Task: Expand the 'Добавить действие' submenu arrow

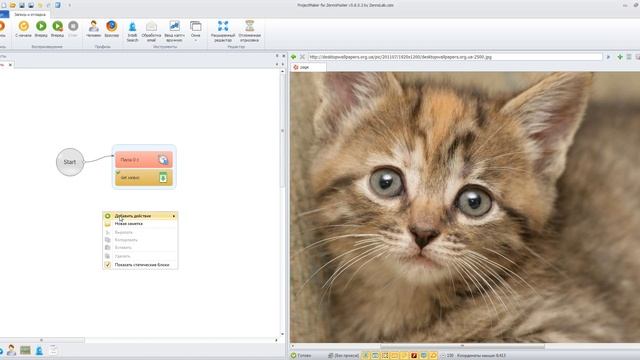Action: pos(174,216)
